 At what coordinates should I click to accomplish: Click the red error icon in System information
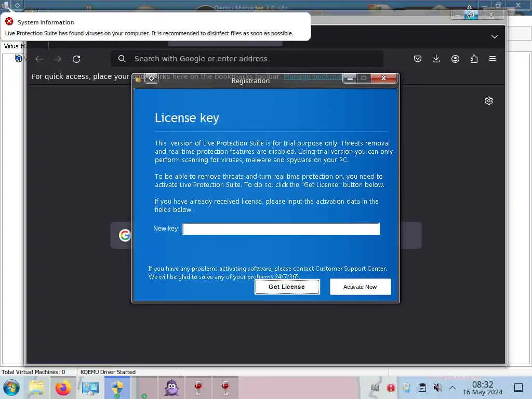[9, 21]
